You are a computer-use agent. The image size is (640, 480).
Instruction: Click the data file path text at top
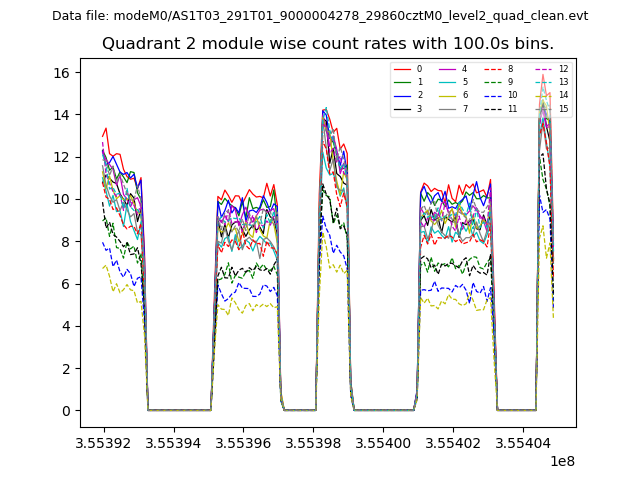pyautogui.click(x=320, y=16)
